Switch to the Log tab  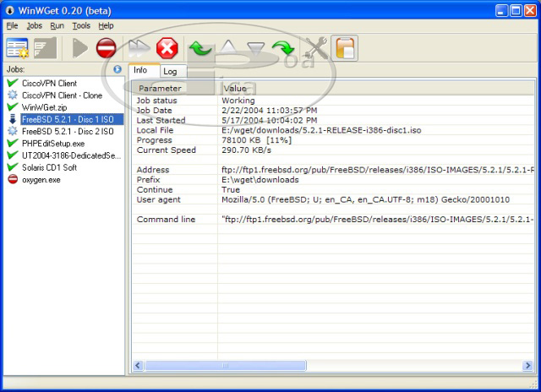[x=170, y=72]
